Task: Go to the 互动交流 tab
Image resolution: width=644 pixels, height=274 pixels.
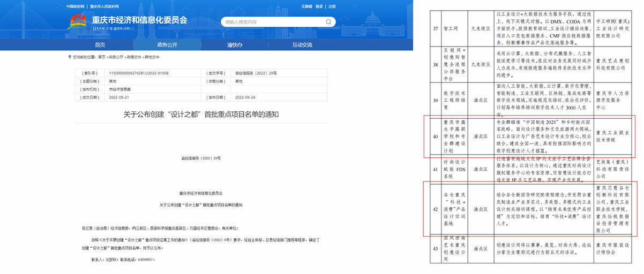Action: click(x=302, y=44)
